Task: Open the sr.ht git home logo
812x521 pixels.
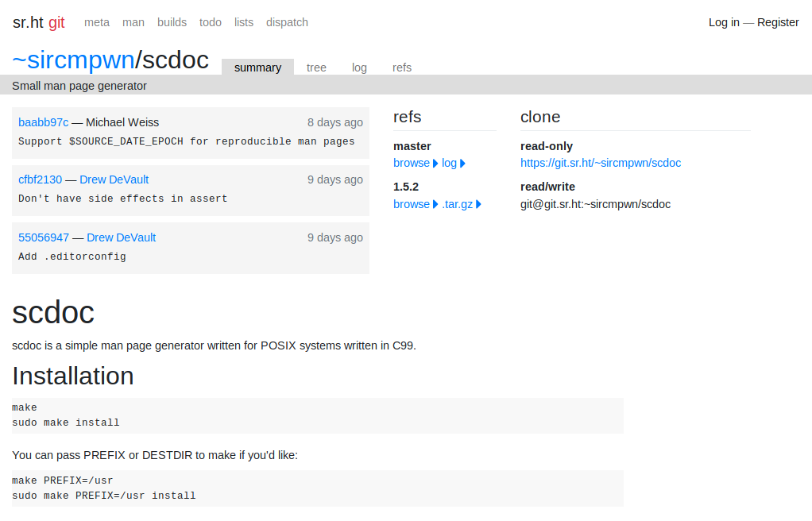Action: pyautogui.click(x=38, y=22)
